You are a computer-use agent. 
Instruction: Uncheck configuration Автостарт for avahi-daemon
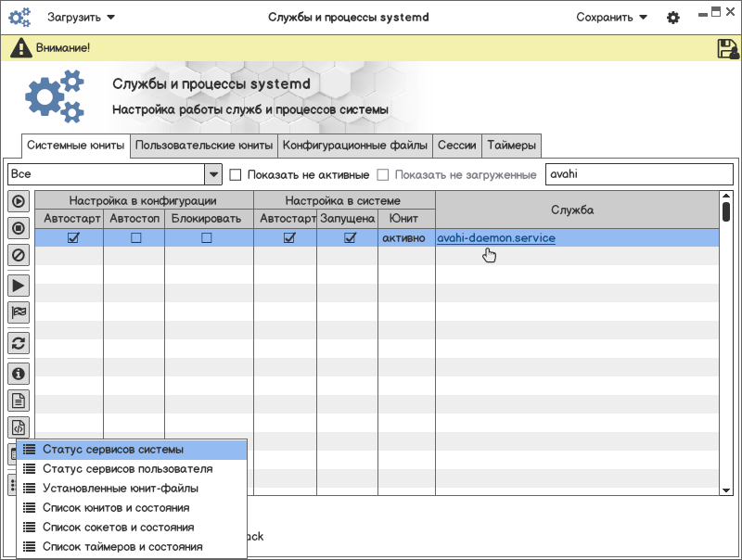click(73, 238)
